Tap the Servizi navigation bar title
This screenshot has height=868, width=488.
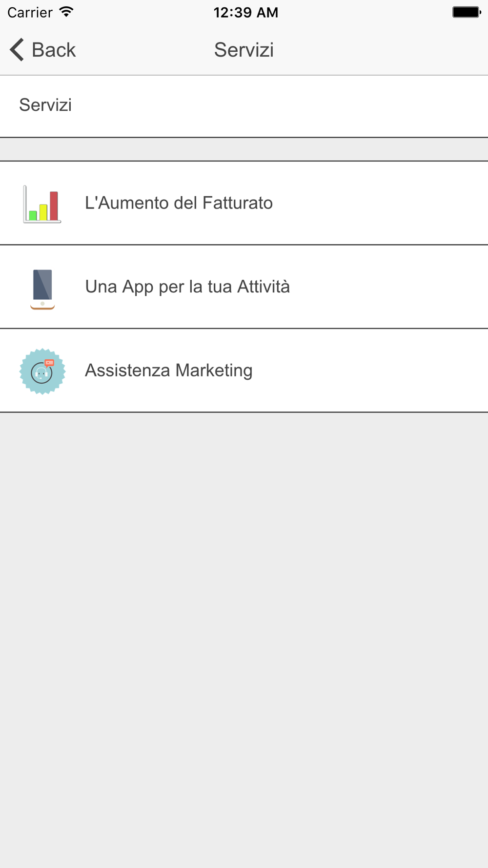click(x=244, y=50)
